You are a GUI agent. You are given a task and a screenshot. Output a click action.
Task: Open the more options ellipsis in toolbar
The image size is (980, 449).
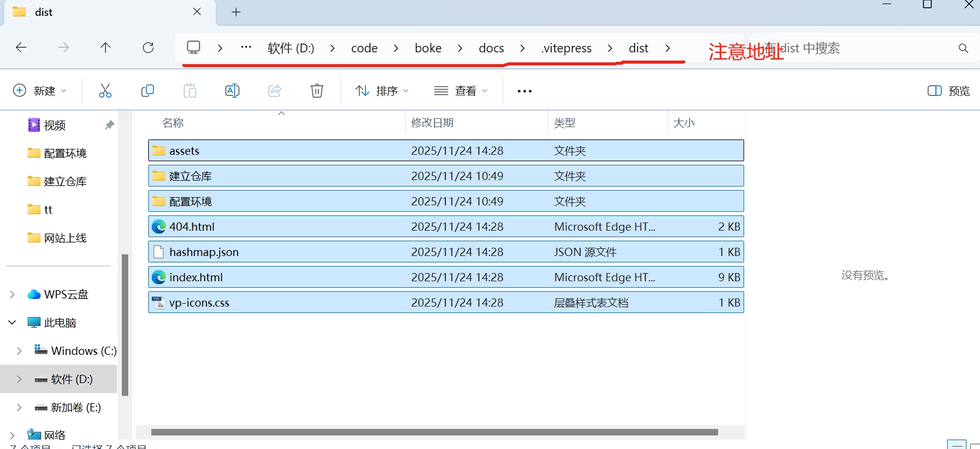[x=524, y=91]
